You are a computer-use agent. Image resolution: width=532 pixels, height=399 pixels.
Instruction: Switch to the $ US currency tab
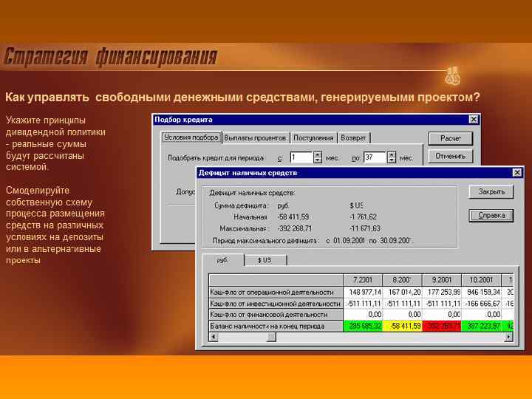coord(265,260)
